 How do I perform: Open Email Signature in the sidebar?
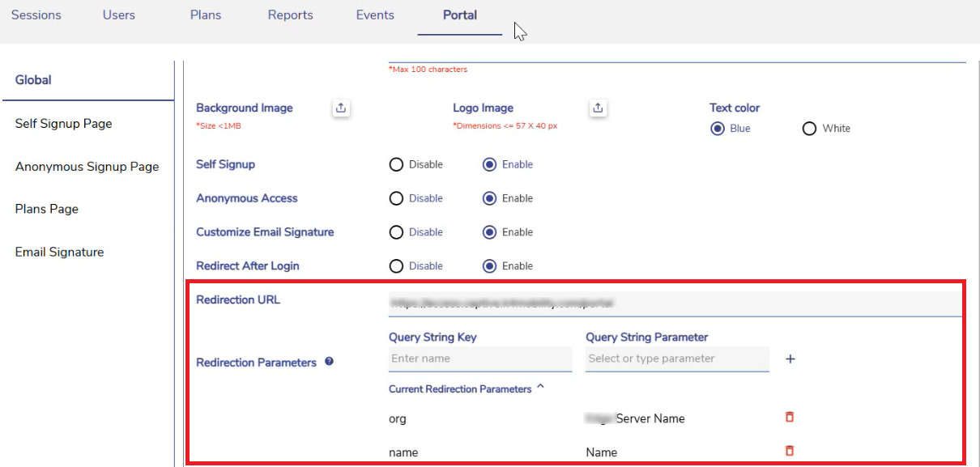coord(59,252)
